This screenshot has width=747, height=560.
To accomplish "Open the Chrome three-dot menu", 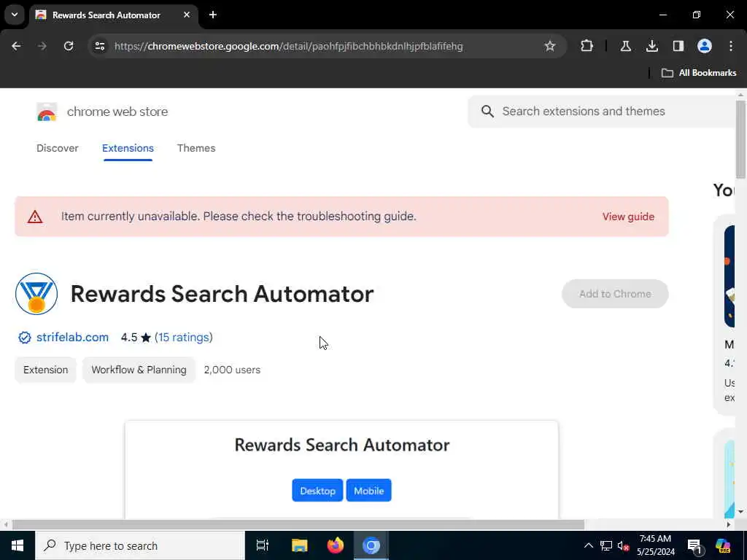I will click(x=731, y=46).
